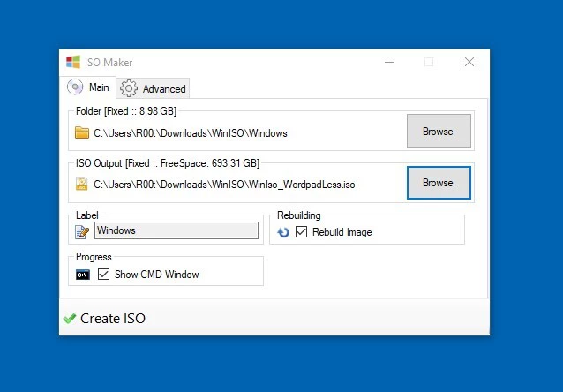This screenshot has height=392, width=563.
Task: Click the ISO file icon beside output path
Action: [82, 184]
